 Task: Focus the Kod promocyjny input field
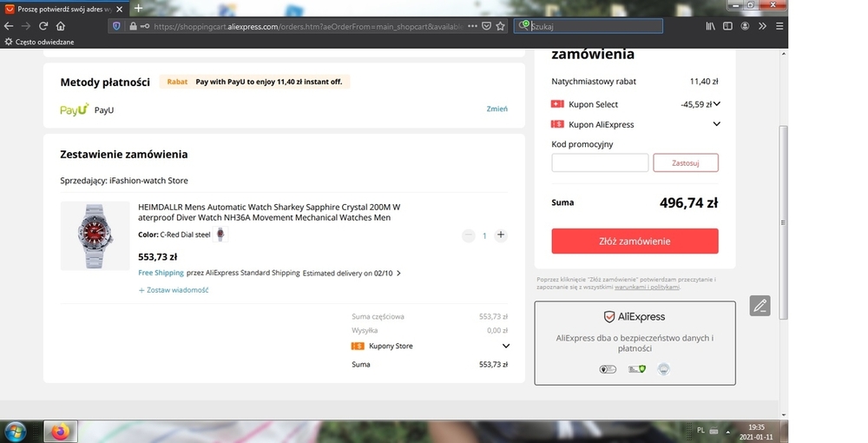pos(600,162)
